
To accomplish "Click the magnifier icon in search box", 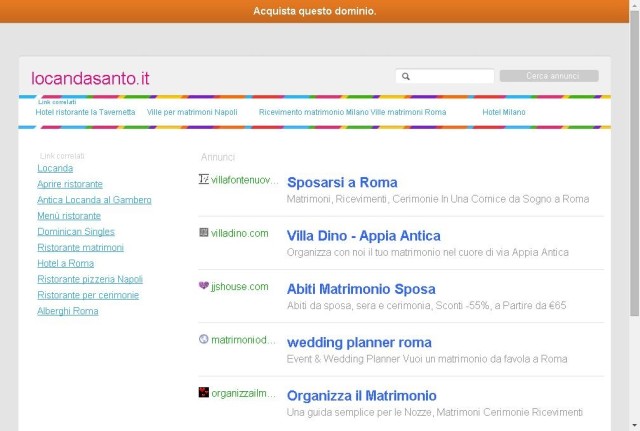I will [x=406, y=76].
